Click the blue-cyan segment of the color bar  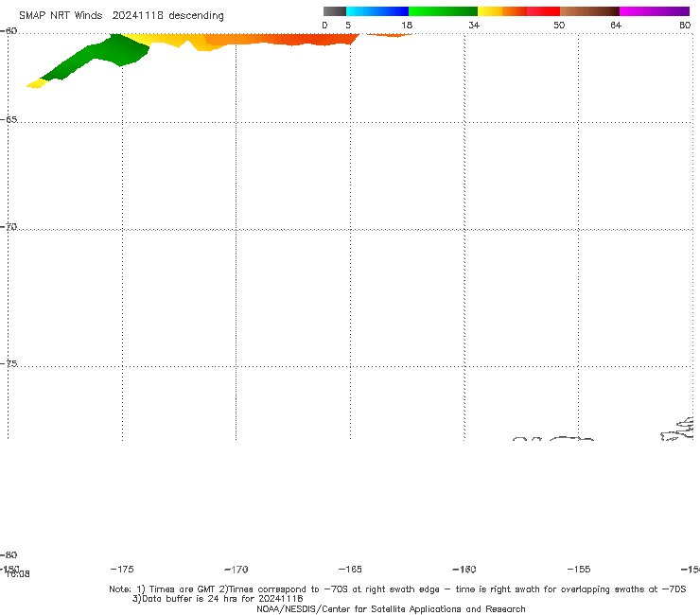click(377, 11)
